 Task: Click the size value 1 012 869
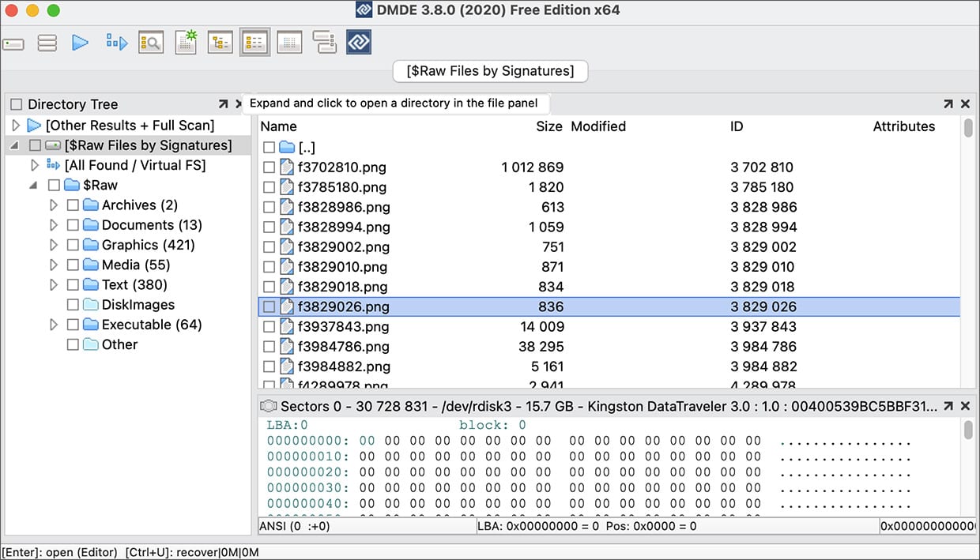click(x=533, y=167)
